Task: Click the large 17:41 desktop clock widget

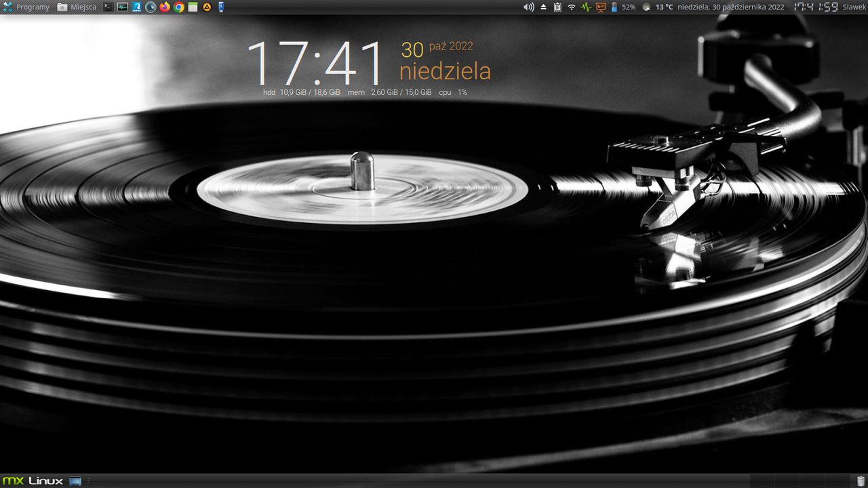Action: [x=315, y=63]
